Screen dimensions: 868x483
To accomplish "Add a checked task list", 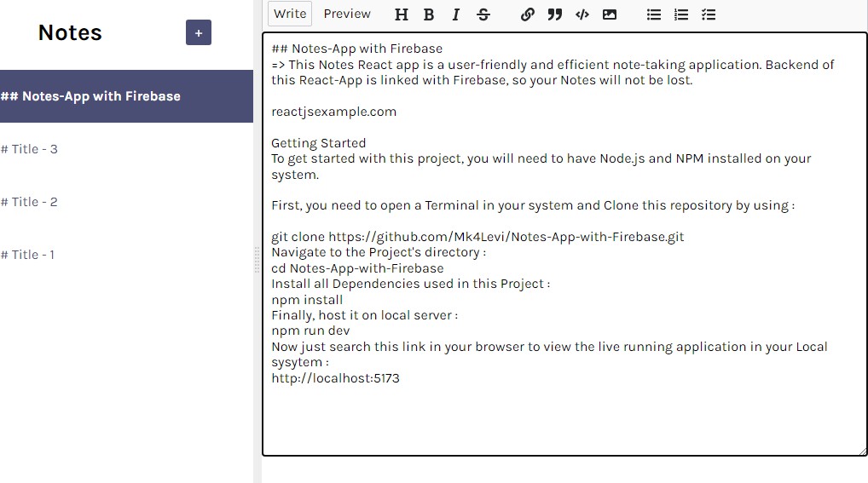I will [x=709, y=14].
